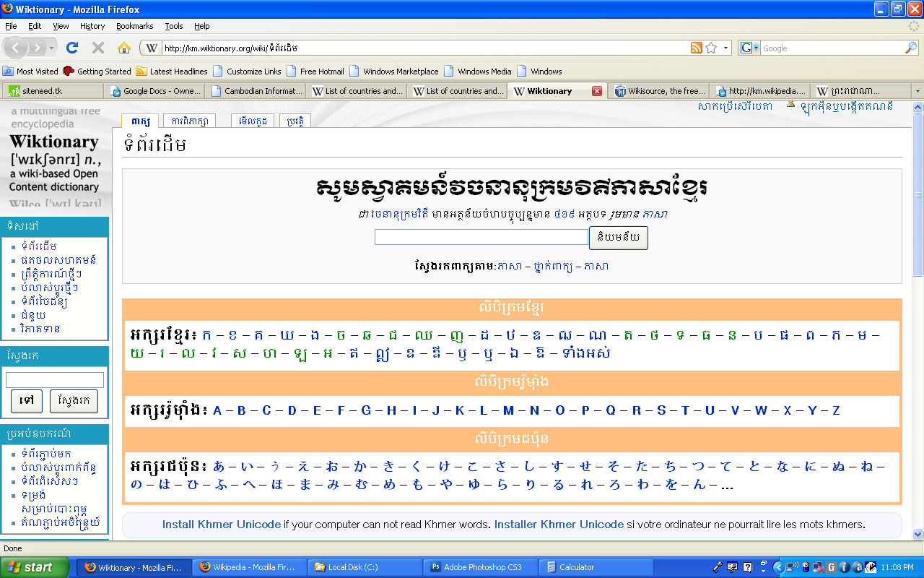924x578 pixels.
Task: Switch to the ការពិភាក្សា tab on the page
Action: 189,121
